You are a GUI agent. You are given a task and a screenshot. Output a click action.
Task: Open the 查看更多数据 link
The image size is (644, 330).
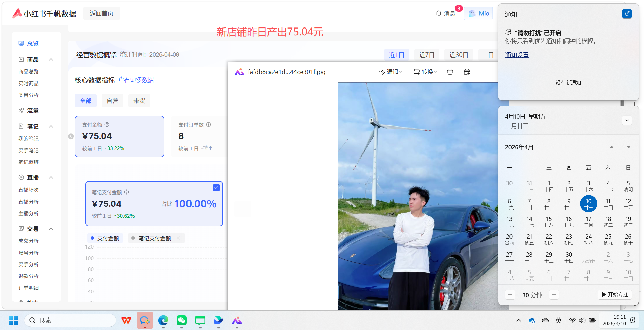click(x=136, y=79)
